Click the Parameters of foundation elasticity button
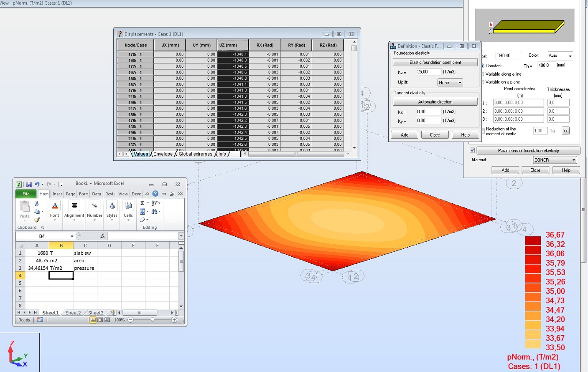 tap(528, 151)
